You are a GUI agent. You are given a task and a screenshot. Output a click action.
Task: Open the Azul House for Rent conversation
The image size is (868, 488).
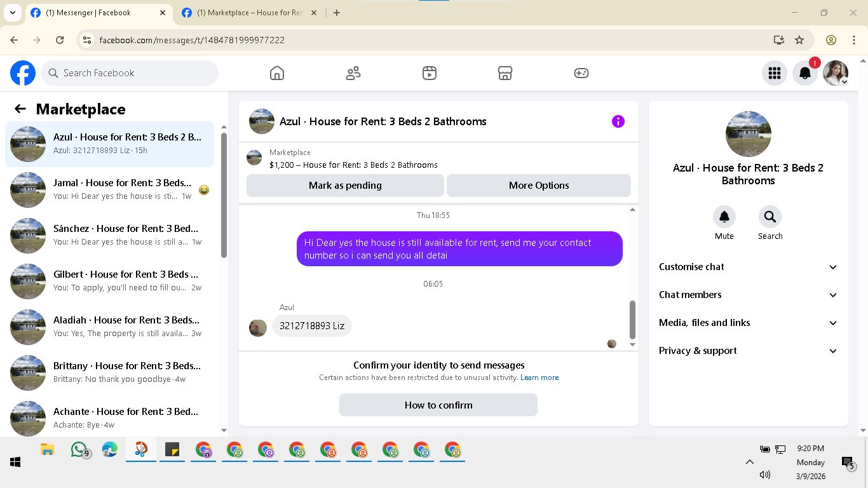point(109,144)
